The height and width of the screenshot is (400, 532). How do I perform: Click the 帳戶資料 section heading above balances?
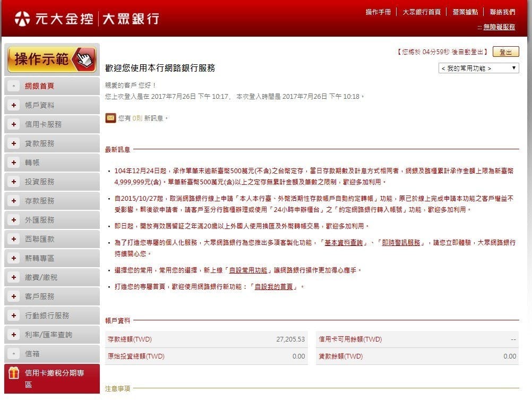click(117, 320)
